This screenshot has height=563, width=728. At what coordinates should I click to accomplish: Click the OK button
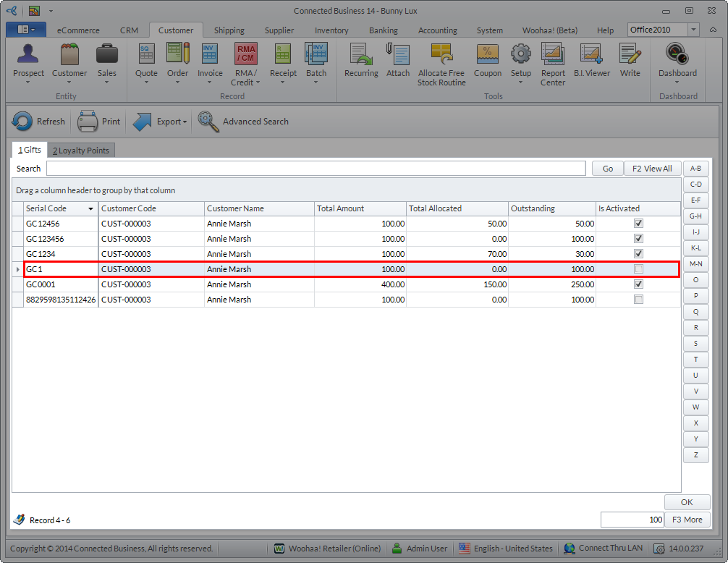687,502
